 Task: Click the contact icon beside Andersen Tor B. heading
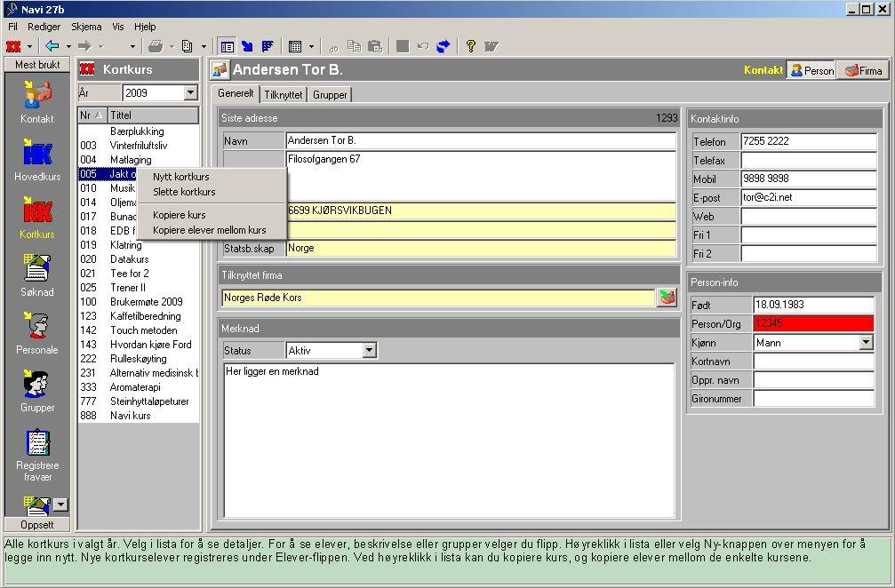point(220,69)
